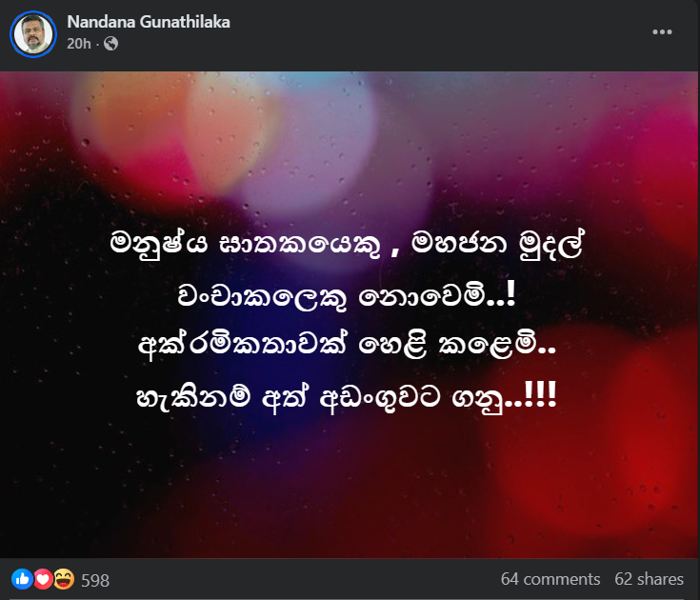Click the triple exclamation marks in image

point(540,393)
